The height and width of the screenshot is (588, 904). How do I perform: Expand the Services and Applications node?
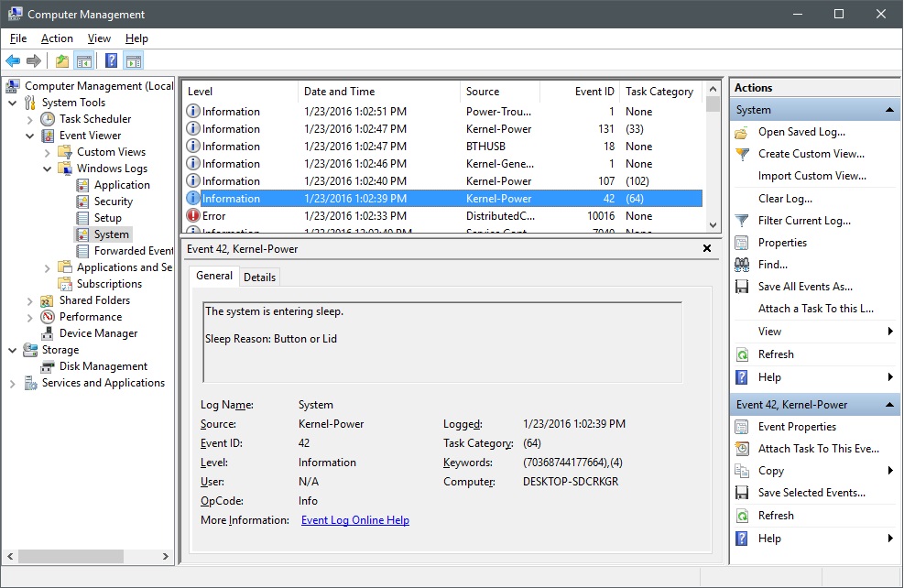[x=13, y=383]
